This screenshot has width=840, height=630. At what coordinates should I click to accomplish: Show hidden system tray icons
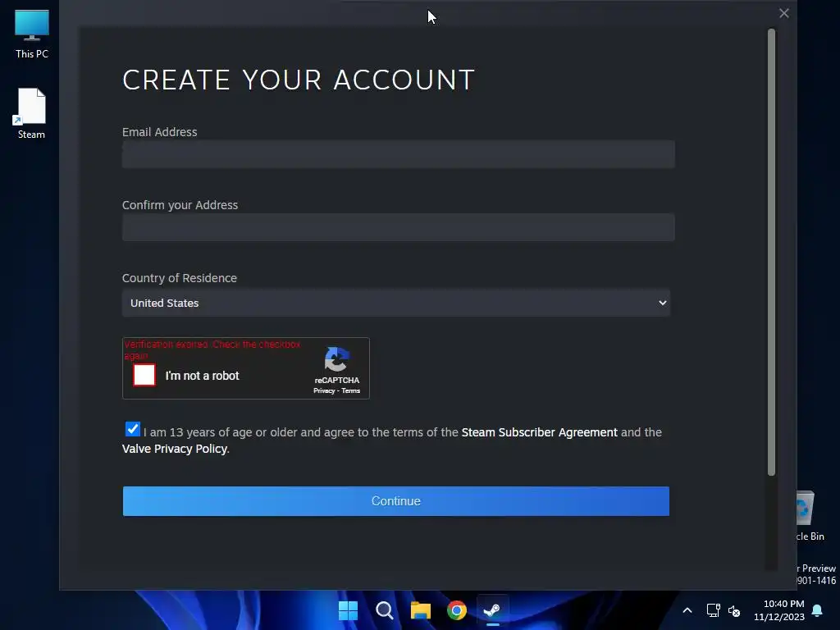(687, 610)
